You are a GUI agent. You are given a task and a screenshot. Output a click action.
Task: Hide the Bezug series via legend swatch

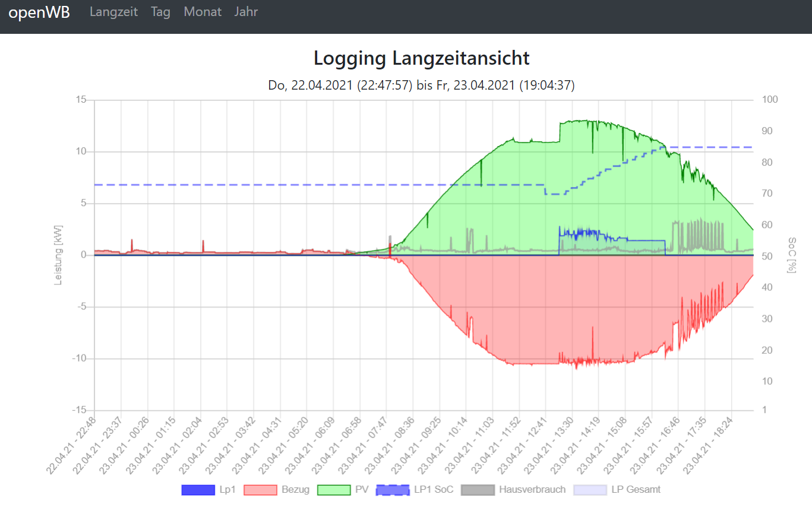click(x=260, y=490)
